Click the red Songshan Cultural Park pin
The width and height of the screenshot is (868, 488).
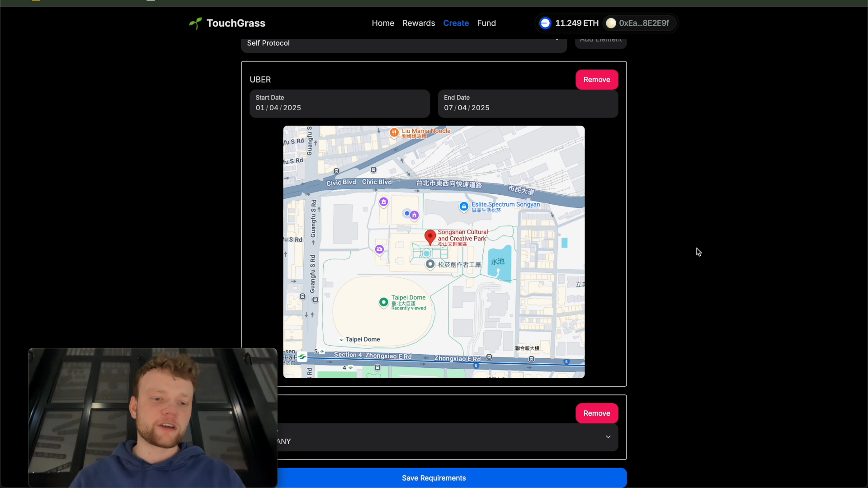click(430, 237)
